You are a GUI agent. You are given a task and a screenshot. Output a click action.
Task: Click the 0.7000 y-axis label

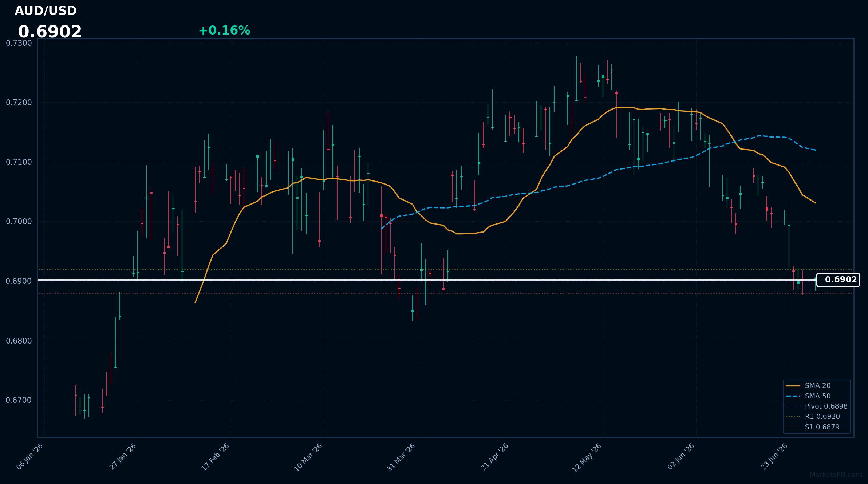(19, 222)
